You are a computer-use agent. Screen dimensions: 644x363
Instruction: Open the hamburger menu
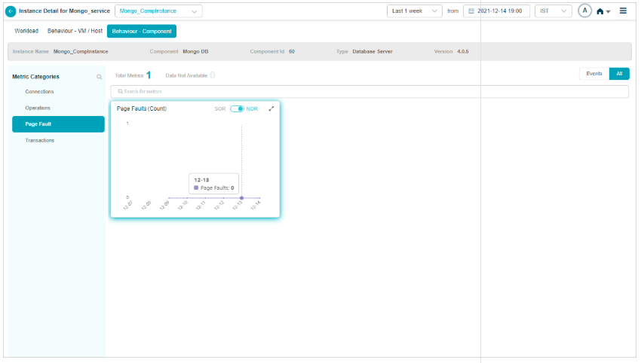[623, 11]
